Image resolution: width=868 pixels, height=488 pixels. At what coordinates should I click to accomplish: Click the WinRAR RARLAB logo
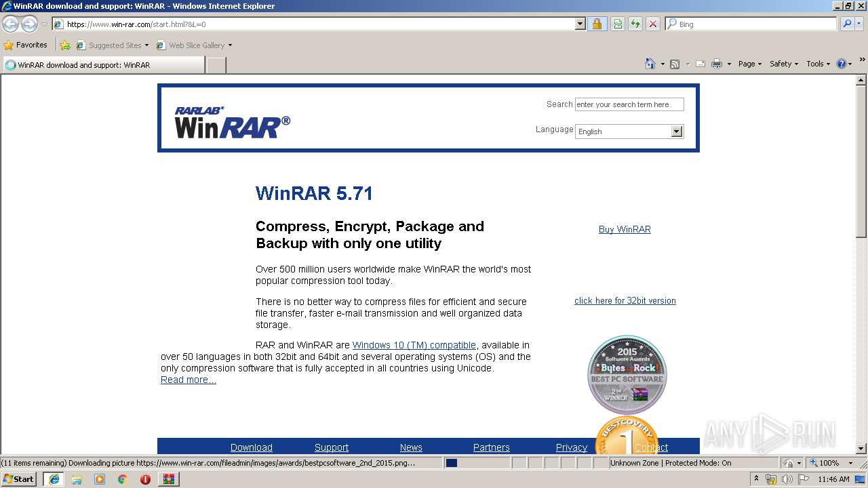coord(232,123)
